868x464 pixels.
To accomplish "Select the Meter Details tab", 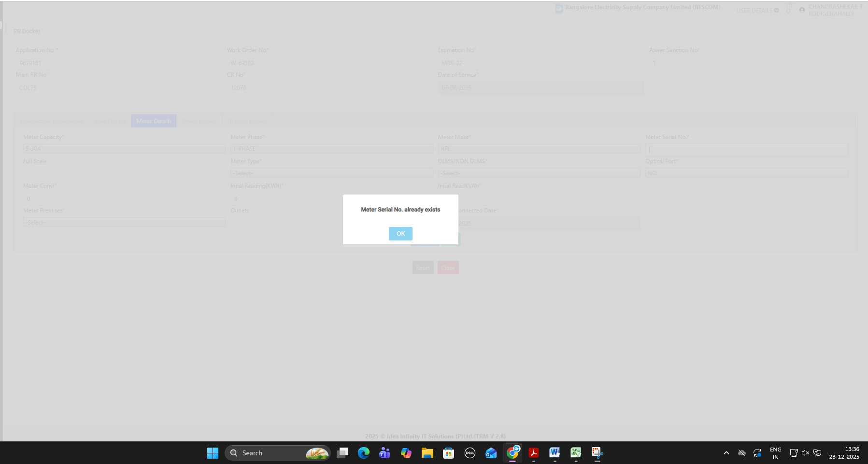I will [x=154, y=121].
